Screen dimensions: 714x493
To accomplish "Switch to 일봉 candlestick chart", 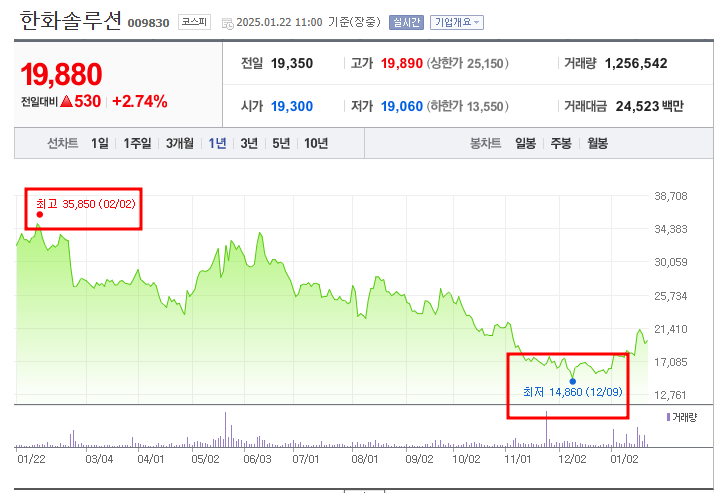I will point(525,143).
